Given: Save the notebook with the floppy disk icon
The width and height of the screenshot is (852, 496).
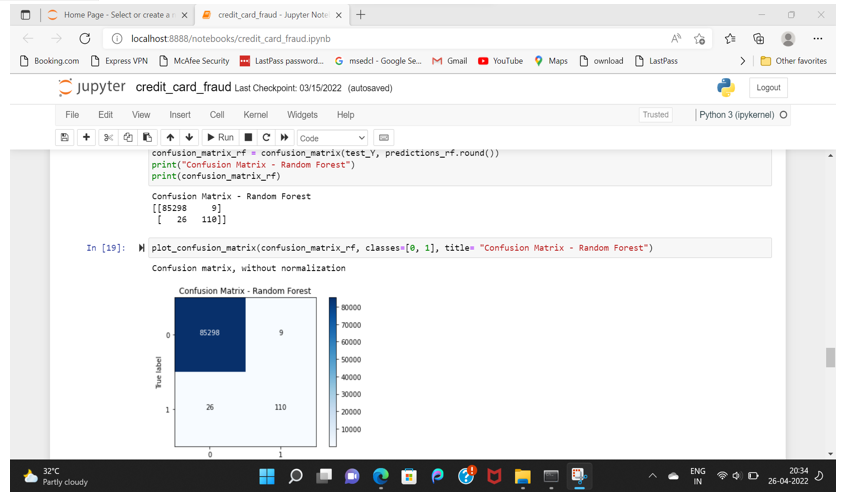Looking at the screenshot, I should point(65,137).
